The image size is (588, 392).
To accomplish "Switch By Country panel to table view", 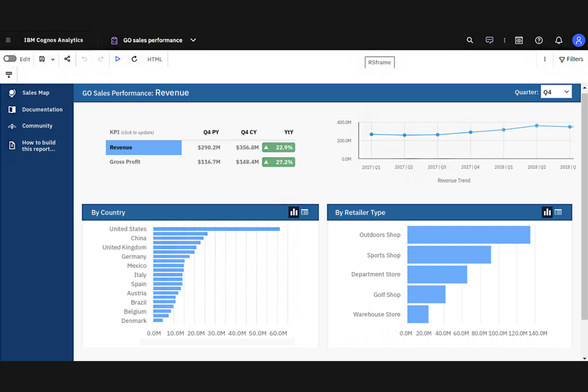I will click(x=305, y=212).
